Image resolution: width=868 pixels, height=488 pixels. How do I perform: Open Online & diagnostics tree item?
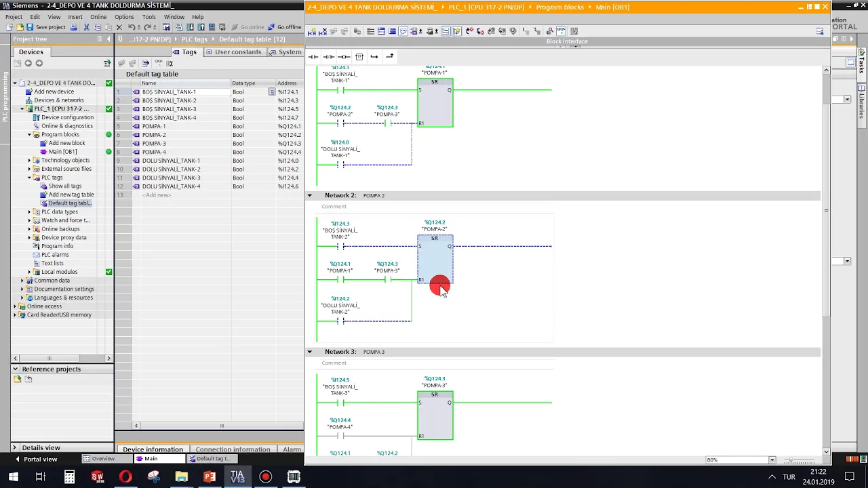click(x=66, y=126)
